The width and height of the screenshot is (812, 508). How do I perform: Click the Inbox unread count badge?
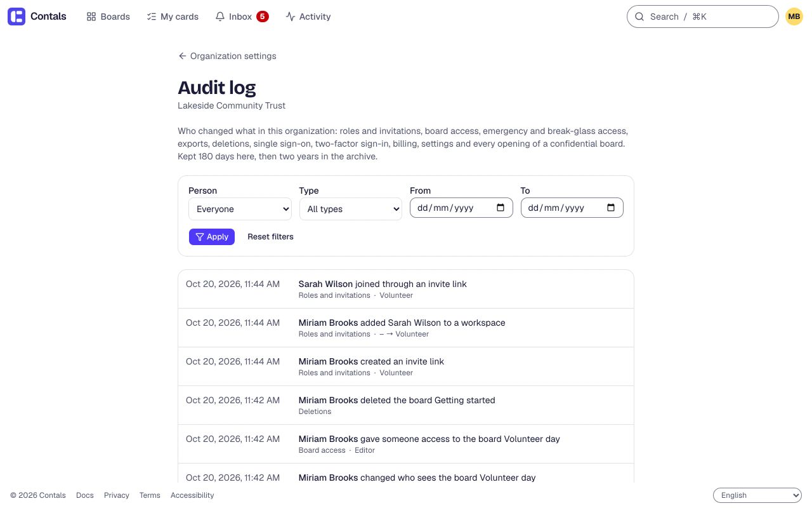click(263, 17)
